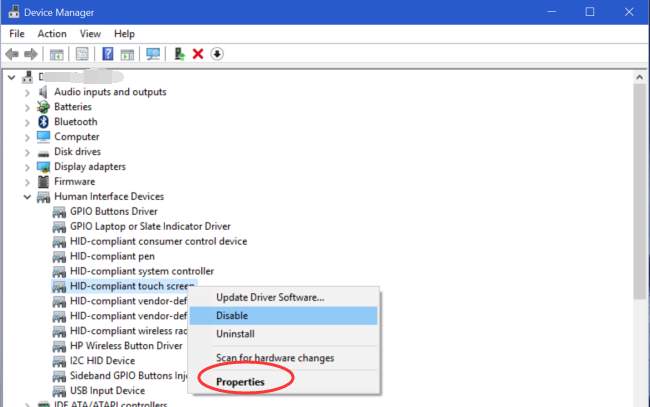Viewport: 650px width, 407px height.
Task: Select HID-compliant consumer control device
Action: pyautogui.click(x=158, y=241)
